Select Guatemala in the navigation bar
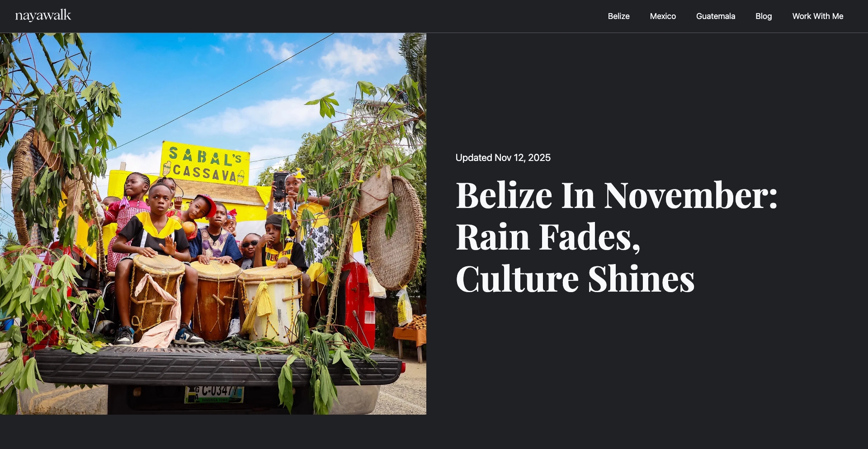The image size is (868, 449). coord(716,16)
